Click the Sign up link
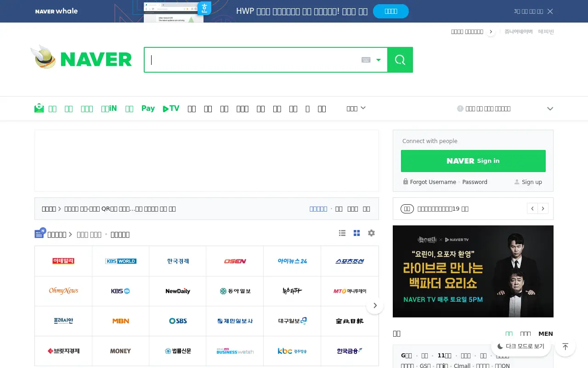588x368 pixels. [x=531, y=182]
